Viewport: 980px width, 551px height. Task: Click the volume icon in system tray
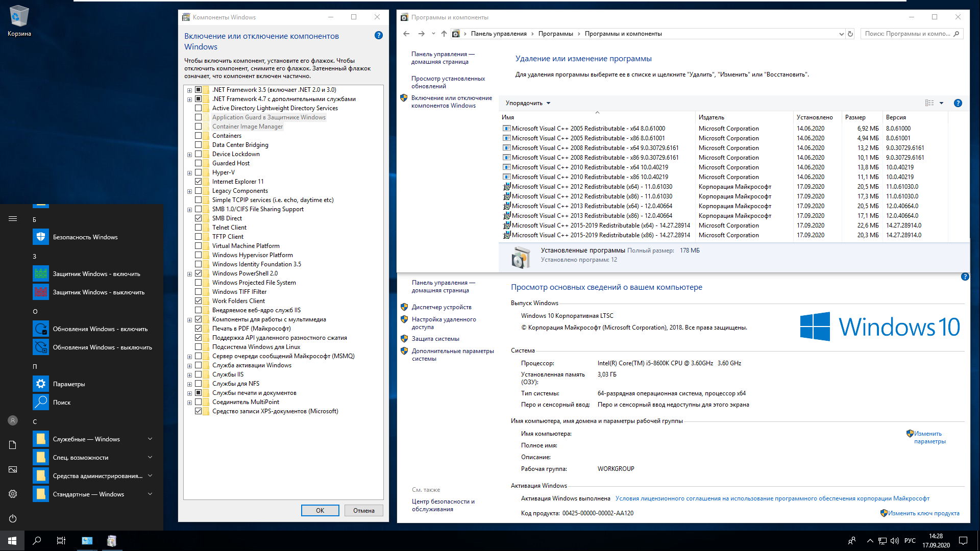coord(894,541)
